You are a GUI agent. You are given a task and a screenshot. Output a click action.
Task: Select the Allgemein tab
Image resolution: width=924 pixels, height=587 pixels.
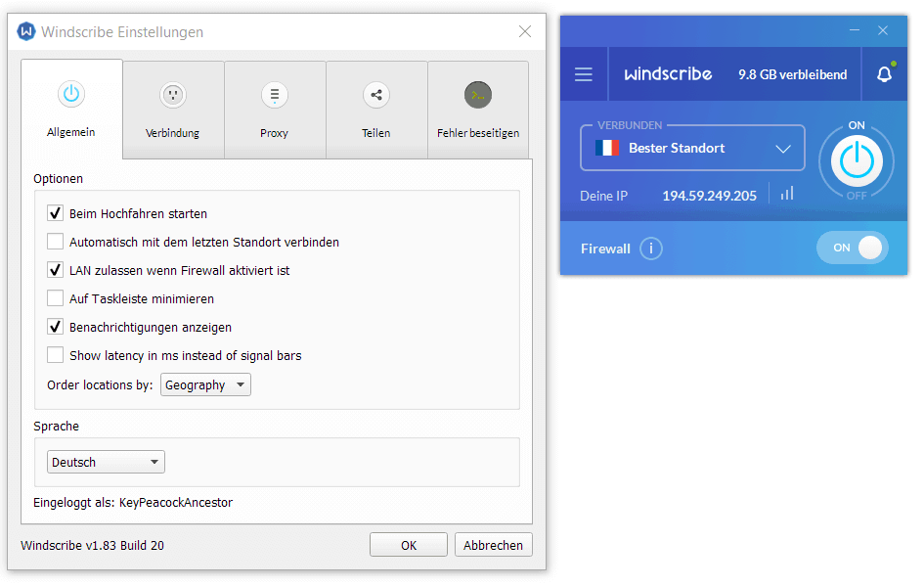point(72,109)
